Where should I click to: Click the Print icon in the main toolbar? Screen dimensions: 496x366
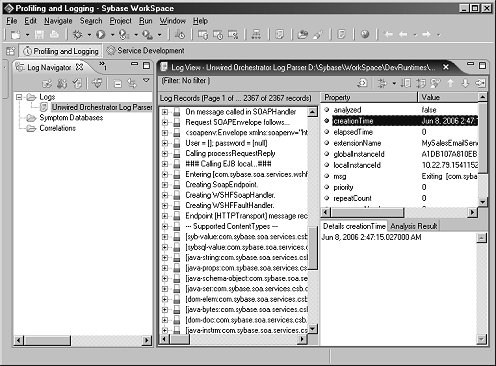point(54,34)
